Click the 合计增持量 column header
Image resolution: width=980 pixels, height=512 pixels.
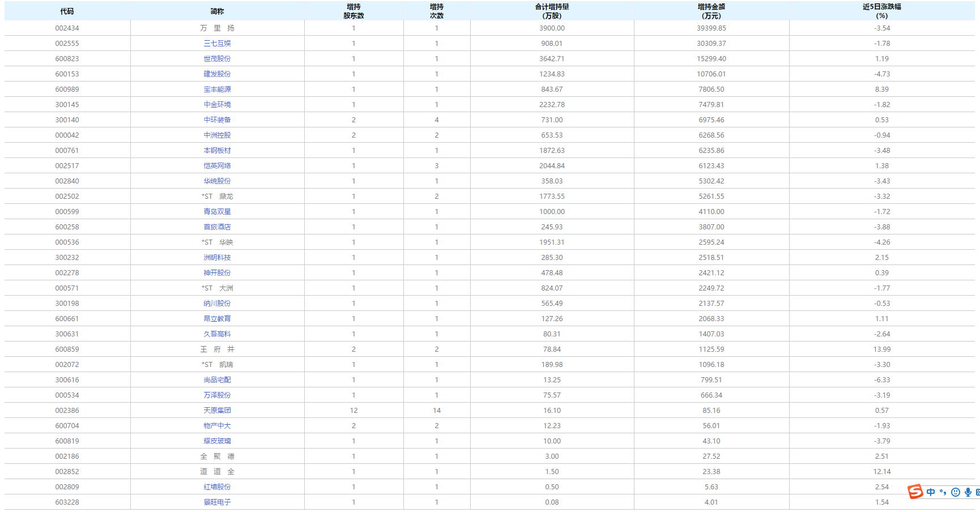[552, 11]
